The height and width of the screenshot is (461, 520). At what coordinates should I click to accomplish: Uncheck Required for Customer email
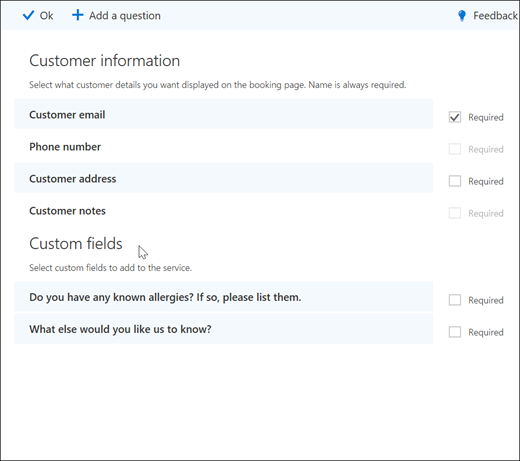pyautogui.click(x=455, y=117)
